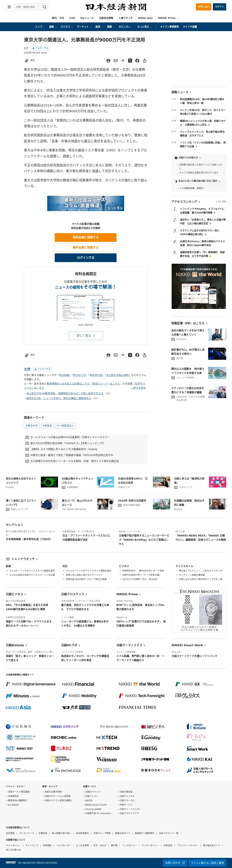Screen dimensions: 232x868
Task: Expand the ビジネス navigation dropdown
Action: coord(67,27)
